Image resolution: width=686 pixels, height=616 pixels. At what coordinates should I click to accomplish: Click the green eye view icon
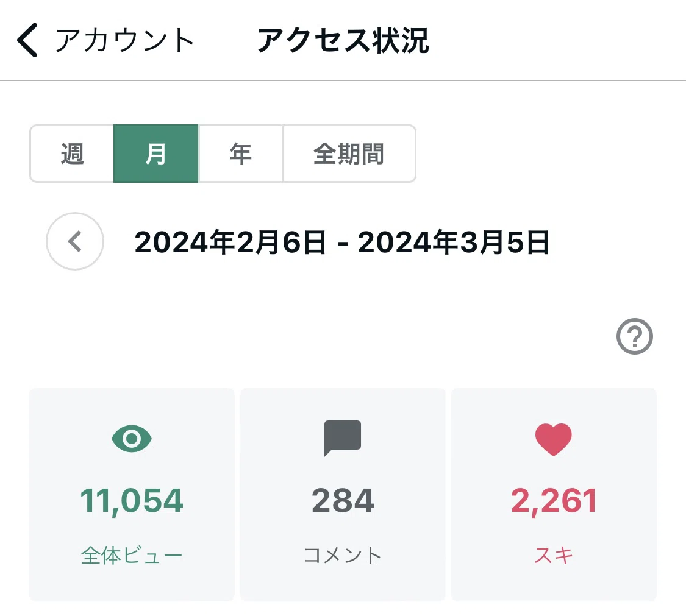click(132, 439)
